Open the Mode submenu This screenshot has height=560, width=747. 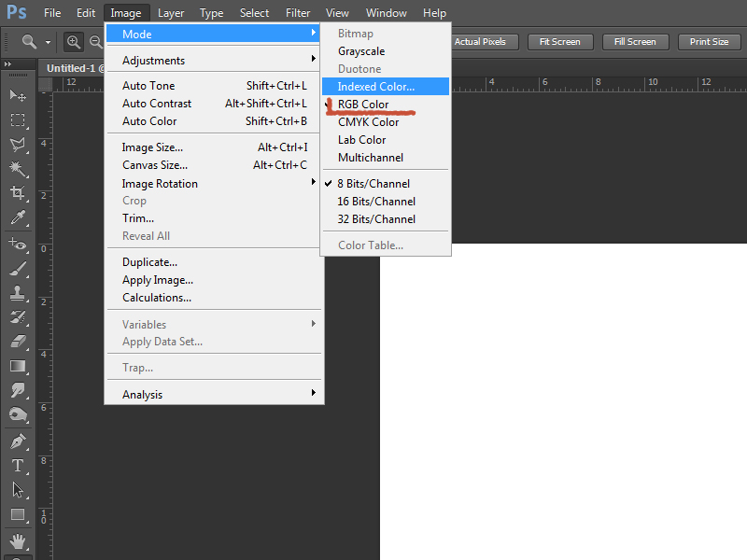tap(213, 34)
